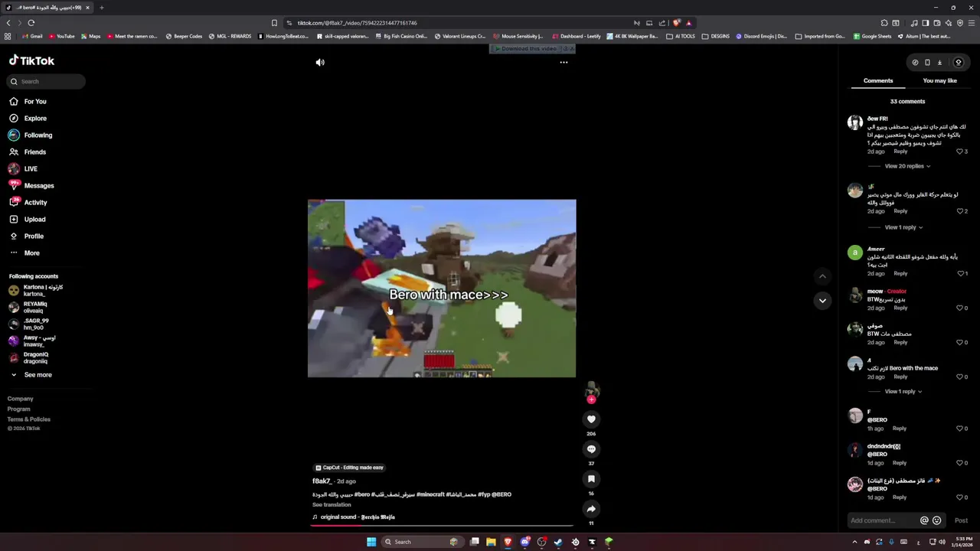Open the #minecraft hashtag
This screenshot has width=980, height=551.
[430, 494]
